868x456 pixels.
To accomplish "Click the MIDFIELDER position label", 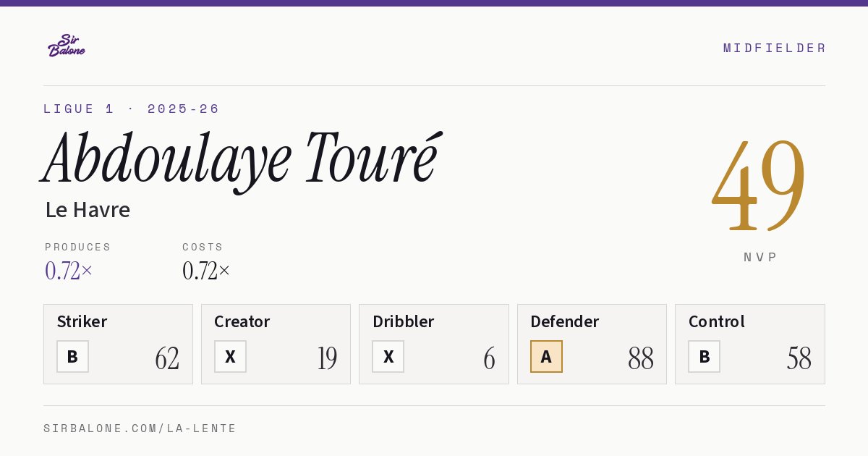I will [774, 48].
